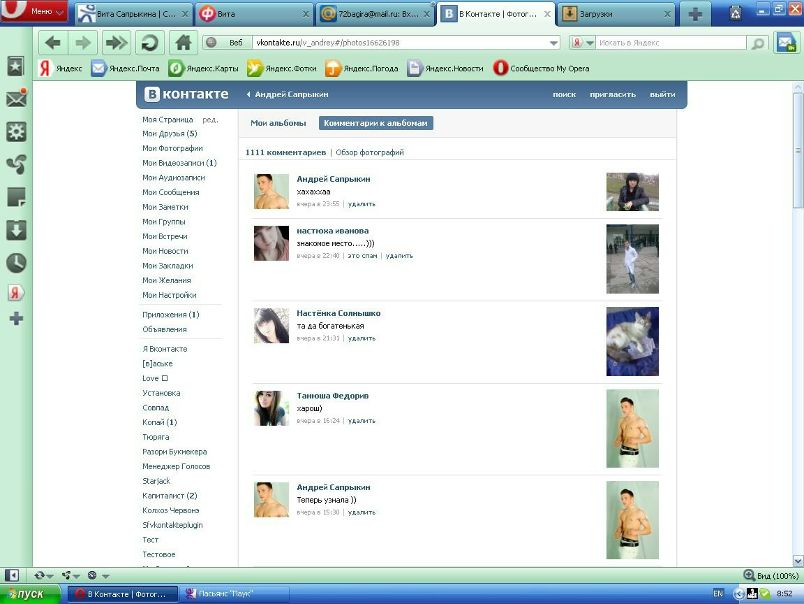Open the Yandex search engine dropdown
804x604 pixels.
(583, 43)
